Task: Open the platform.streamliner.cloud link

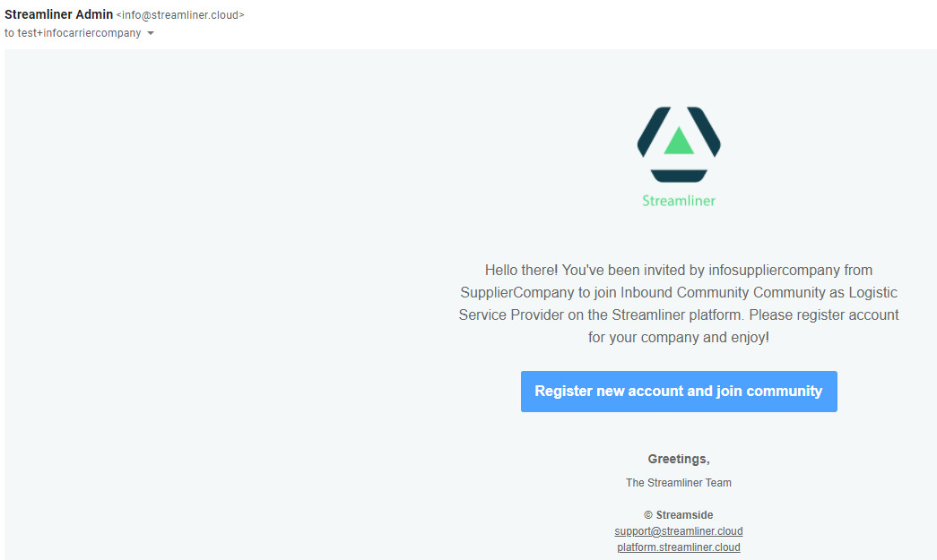Action: point(679,547)
